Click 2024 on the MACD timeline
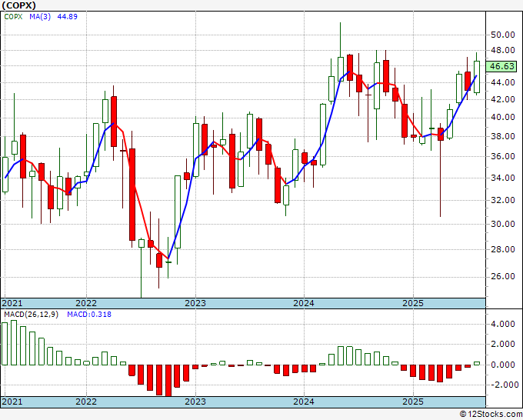Image resolution: width=523 pixels, height=420 pixels. tap(304, 402)
